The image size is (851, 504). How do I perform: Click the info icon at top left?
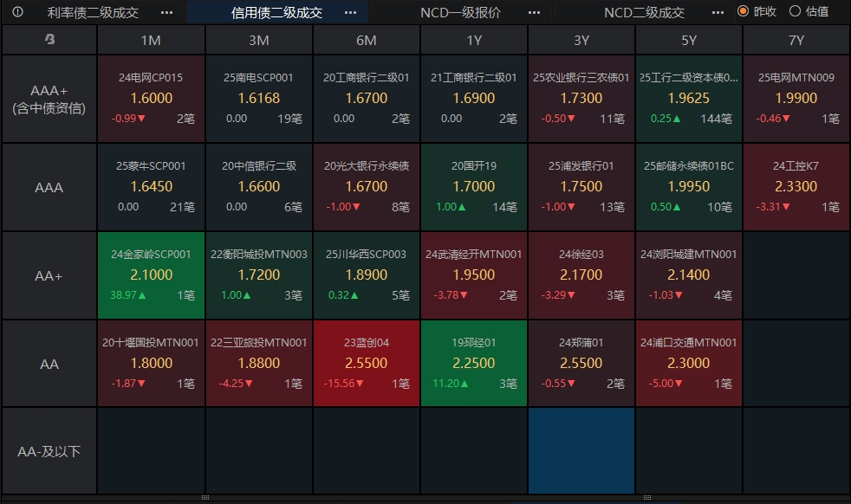pyautogui.click(x=17, y=12)
